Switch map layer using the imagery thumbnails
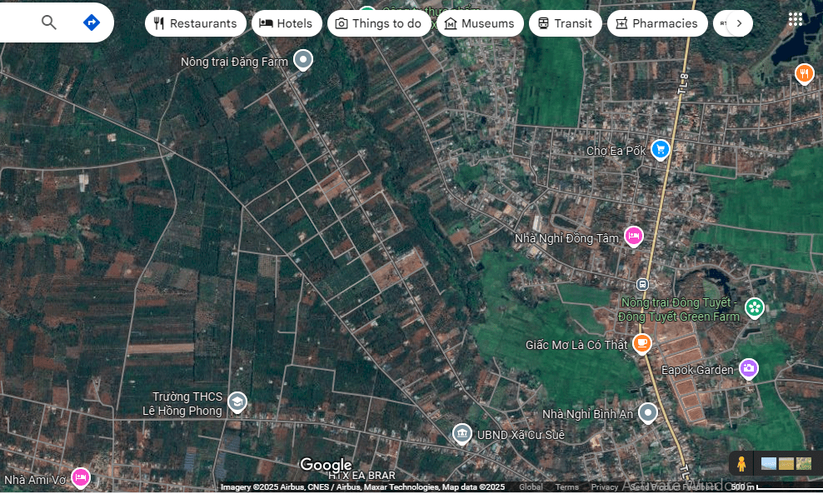 [x=786, y=463]
